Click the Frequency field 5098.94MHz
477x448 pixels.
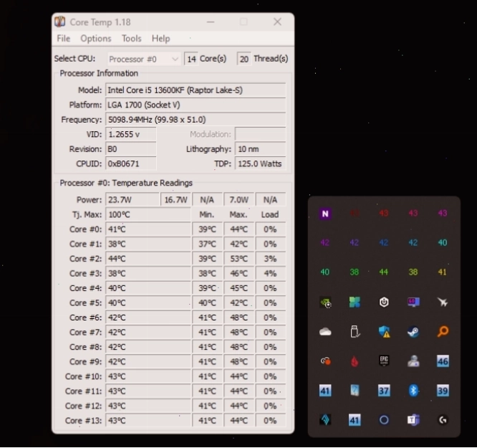click(x=196, y=120)
